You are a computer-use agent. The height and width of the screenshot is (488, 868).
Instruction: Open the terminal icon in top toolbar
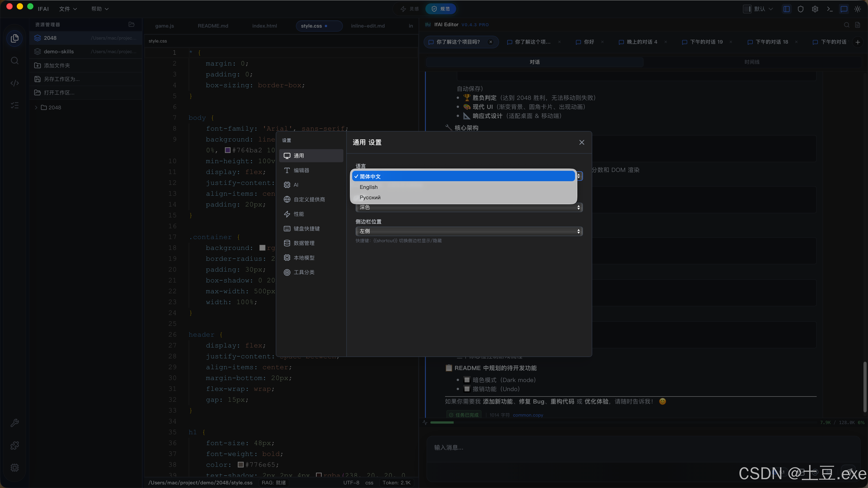click(830, 9)
